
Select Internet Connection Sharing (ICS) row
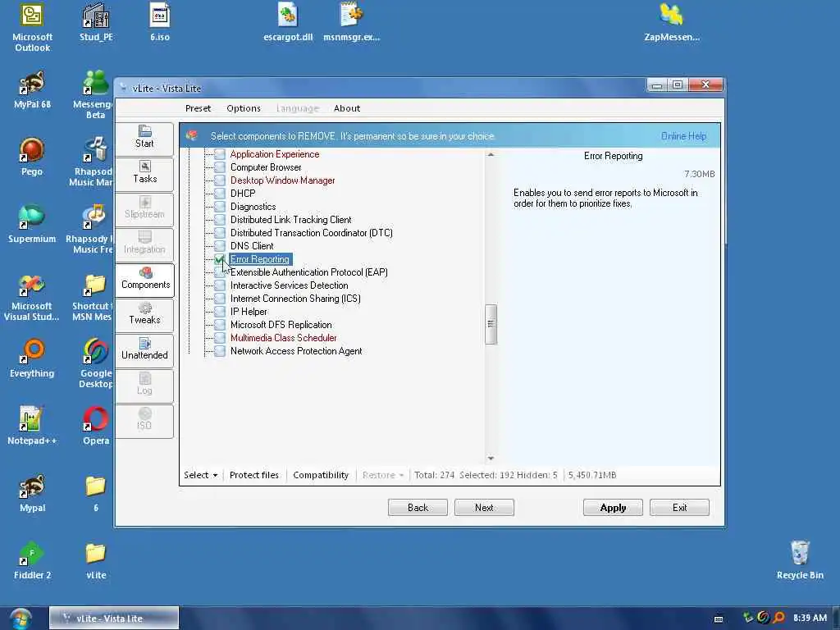(x=295, y=299)
